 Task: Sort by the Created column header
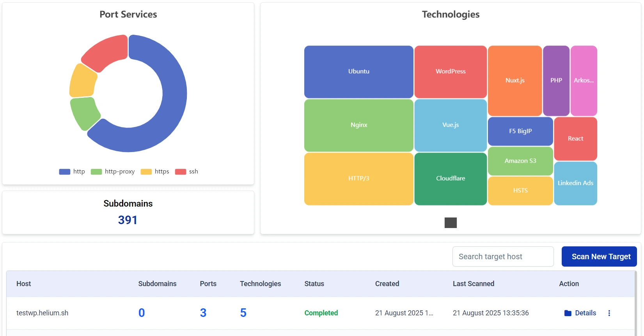pos(387,284)
